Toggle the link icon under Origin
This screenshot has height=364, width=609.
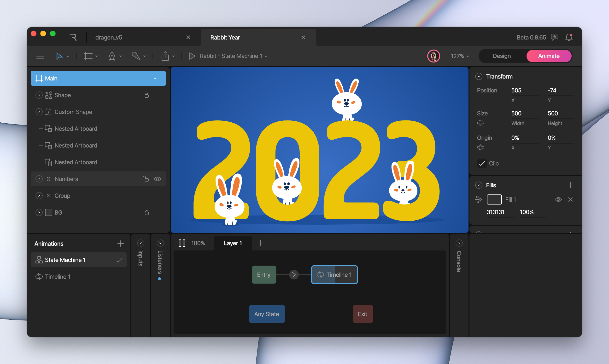[480, 148]
